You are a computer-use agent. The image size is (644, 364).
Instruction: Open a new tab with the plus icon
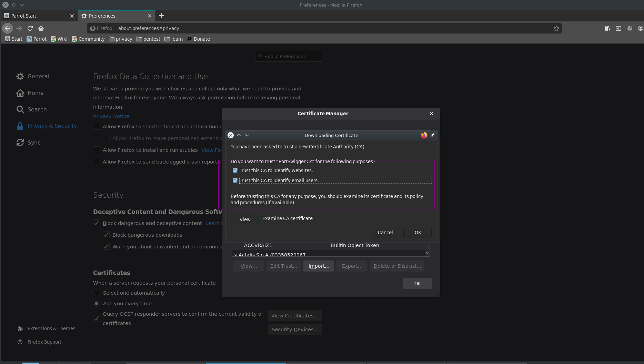[x=161, y=16]
